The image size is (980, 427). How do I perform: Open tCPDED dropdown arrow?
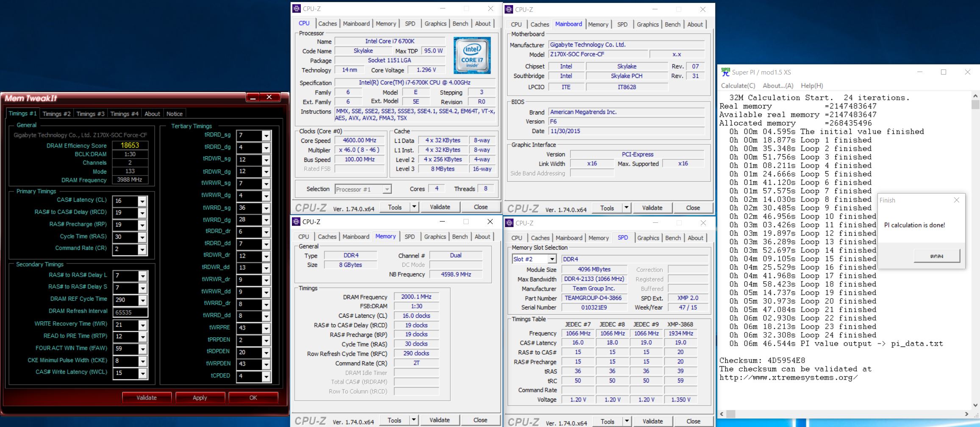coord(266,377)
